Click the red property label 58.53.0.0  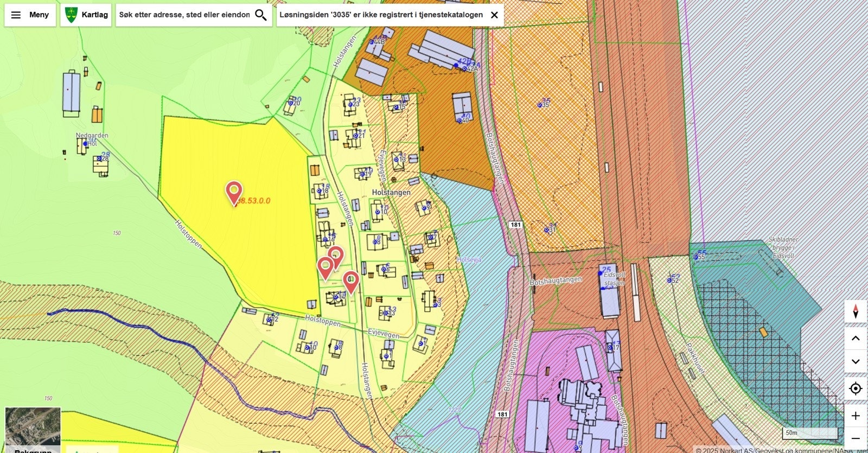pyautogui.click(x=253, y=201)
